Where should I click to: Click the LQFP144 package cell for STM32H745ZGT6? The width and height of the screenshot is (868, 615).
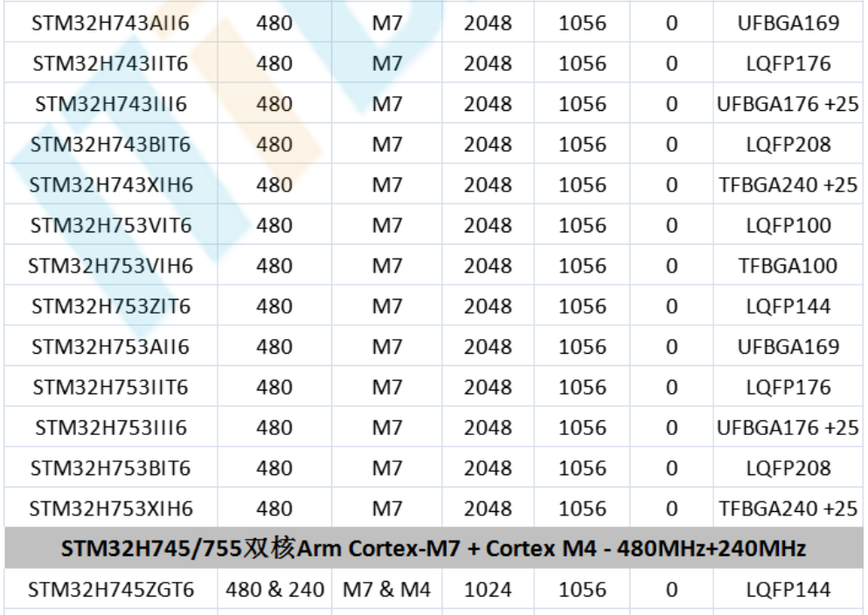[773, 590]
